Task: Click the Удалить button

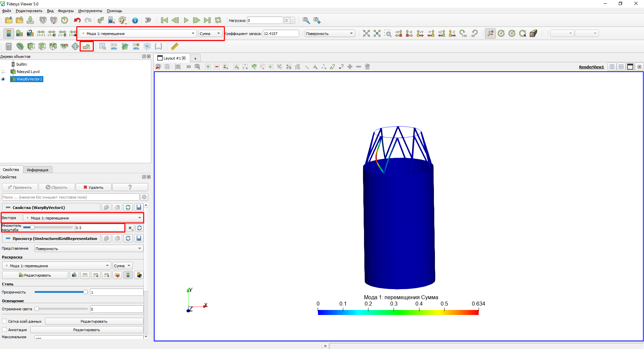Action: pyautogui.click(x=93, y=187)
